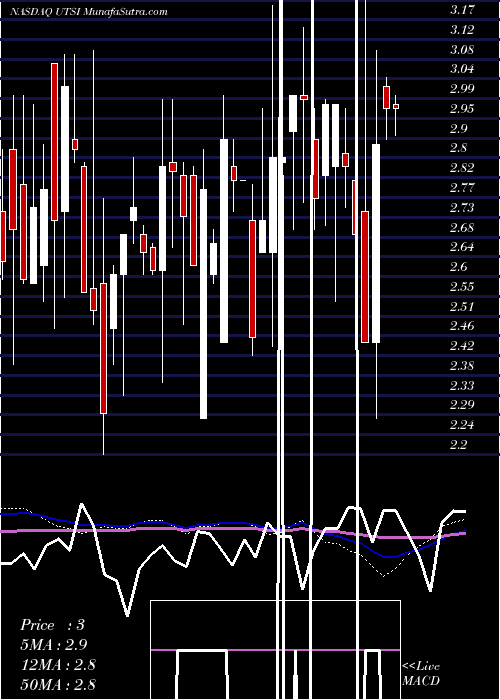The width and height of the screenshot is (500, 700).
Task: Click the 2.2 price axis label
Action: pos(459,445)
